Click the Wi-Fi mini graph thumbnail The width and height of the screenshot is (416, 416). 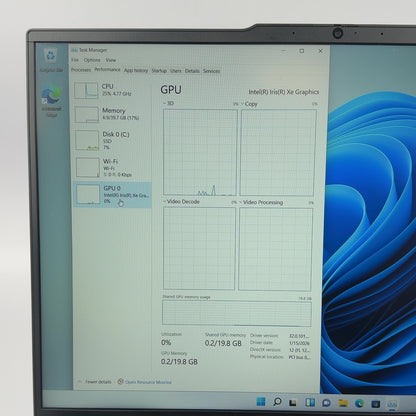click(x=88, y=167)
